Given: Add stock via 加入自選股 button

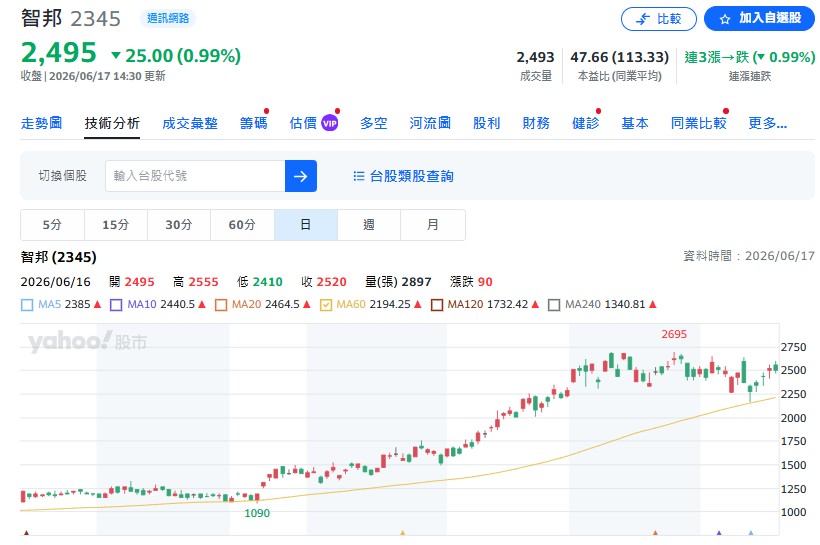Looking at the screenshot, I should [x=759, y=19].
